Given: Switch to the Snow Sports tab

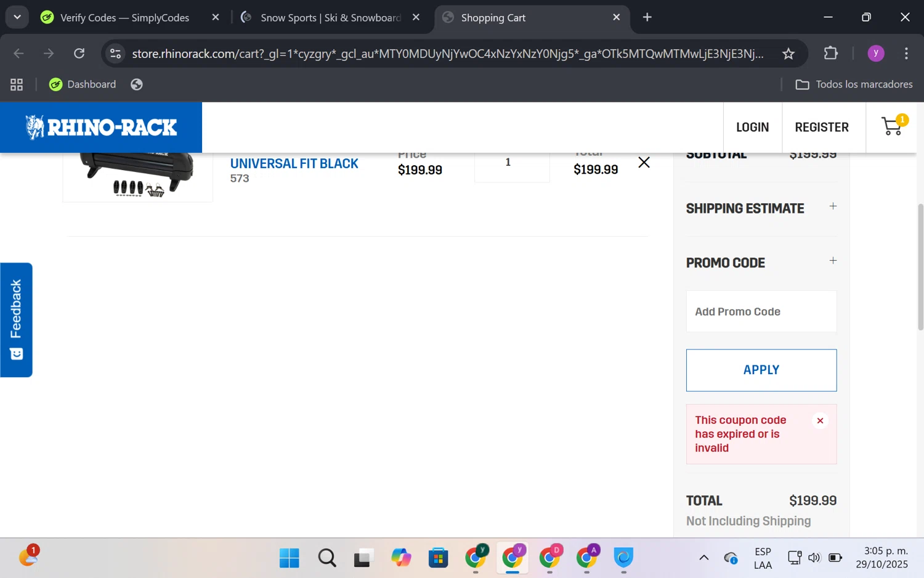Looking at the screenshot, I should click(330, 18).
